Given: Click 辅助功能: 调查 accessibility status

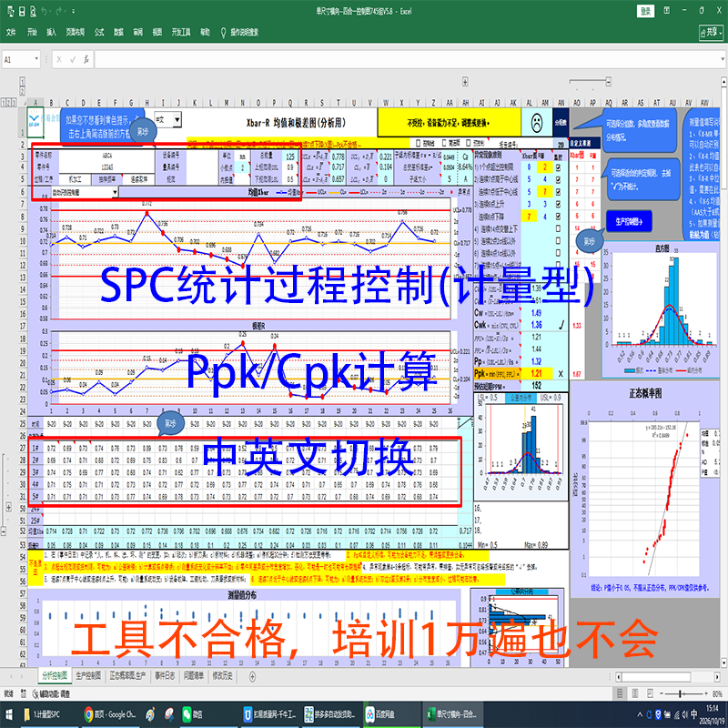Looking at the screenshot, I should 52,693.
